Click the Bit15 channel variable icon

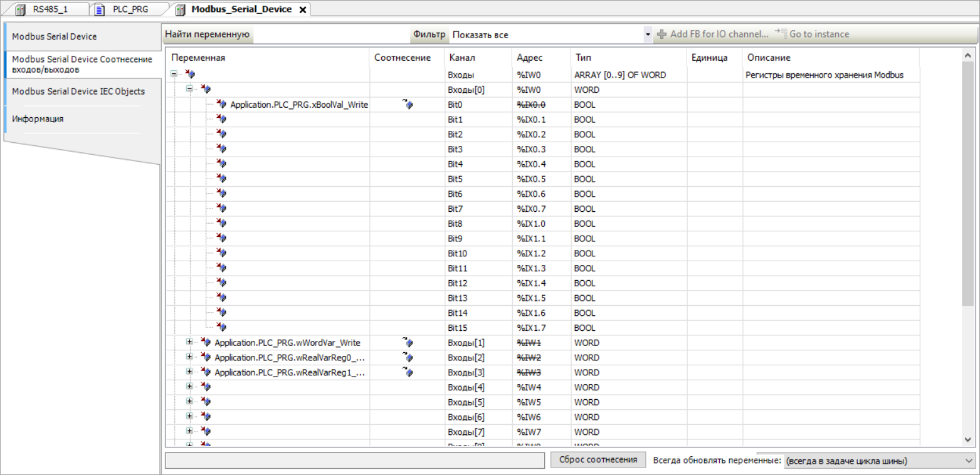[221, 328]
